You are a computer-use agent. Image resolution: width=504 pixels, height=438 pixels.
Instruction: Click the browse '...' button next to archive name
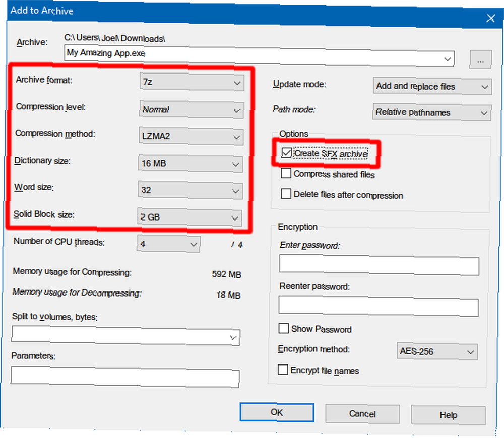480,60
